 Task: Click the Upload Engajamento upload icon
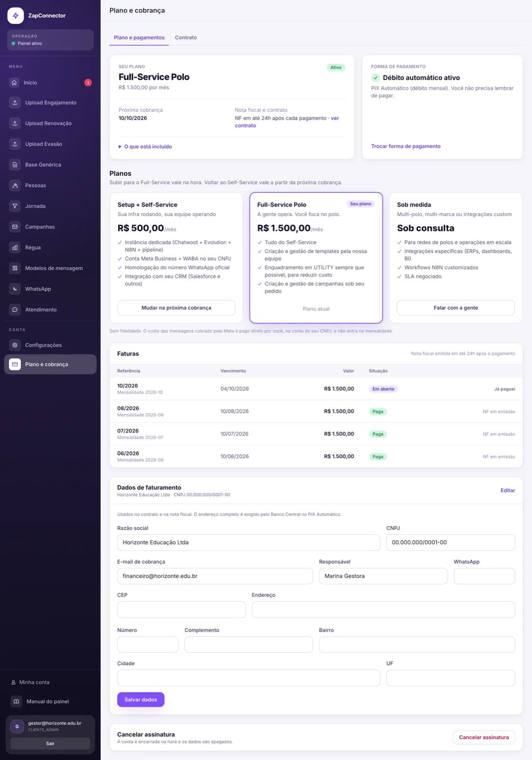15,103
